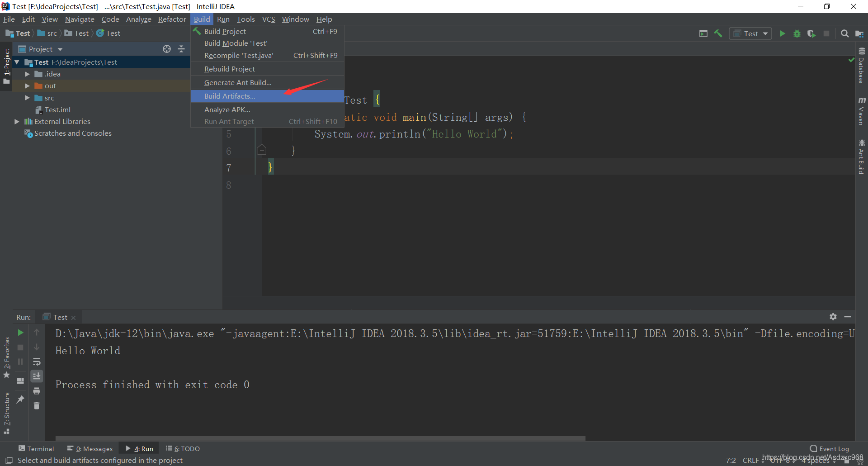Click the run anything console icon in toolbar

coord(703,33)
